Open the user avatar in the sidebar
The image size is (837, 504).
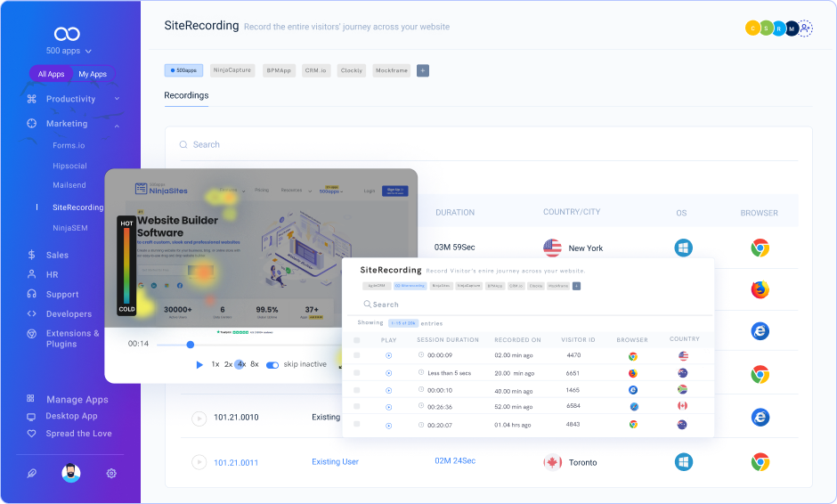click(71, 473)
